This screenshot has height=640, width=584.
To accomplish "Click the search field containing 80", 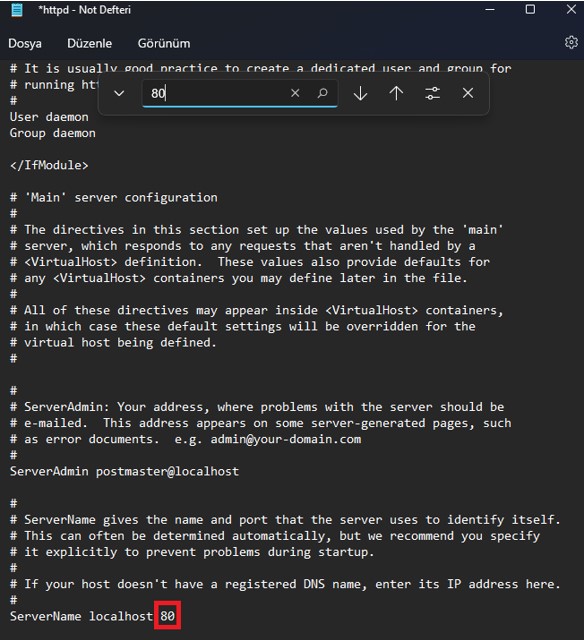I will tap(240, 93).
